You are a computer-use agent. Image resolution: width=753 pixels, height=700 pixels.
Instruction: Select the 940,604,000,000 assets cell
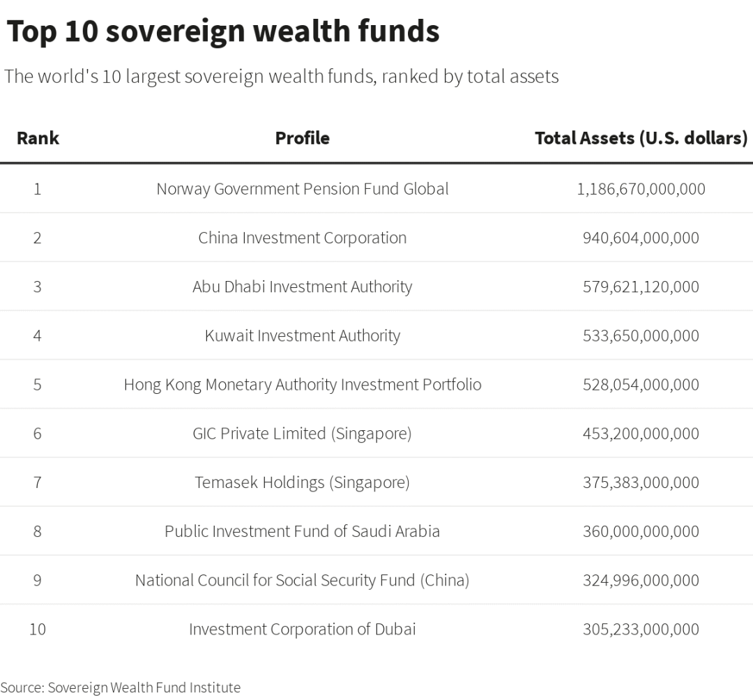point(641,238)
